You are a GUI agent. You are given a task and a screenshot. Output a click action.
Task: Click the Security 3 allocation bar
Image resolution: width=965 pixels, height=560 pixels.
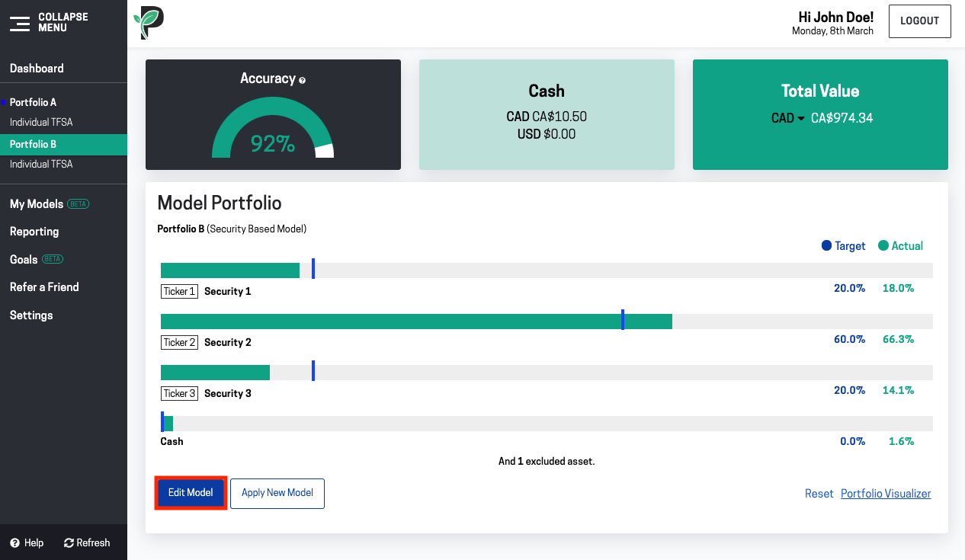(547, 373)
